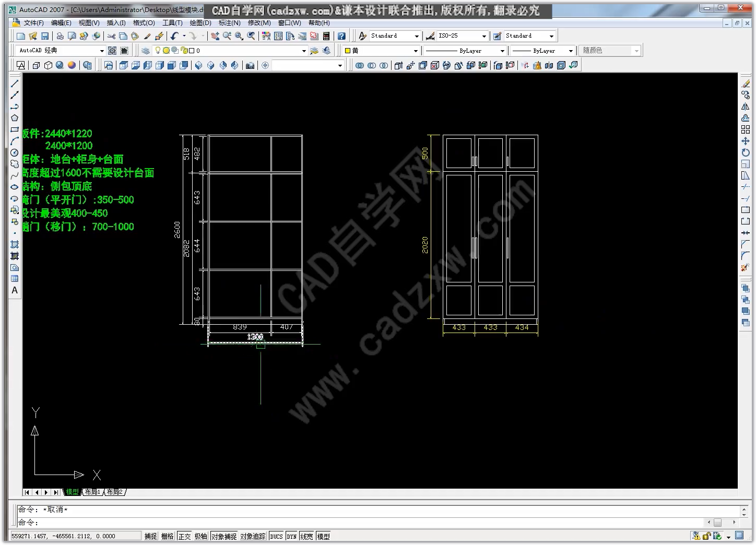The image size is (756, 545).
Task: Toggle the 对象追踪 object tracking button
Action: 253,536
